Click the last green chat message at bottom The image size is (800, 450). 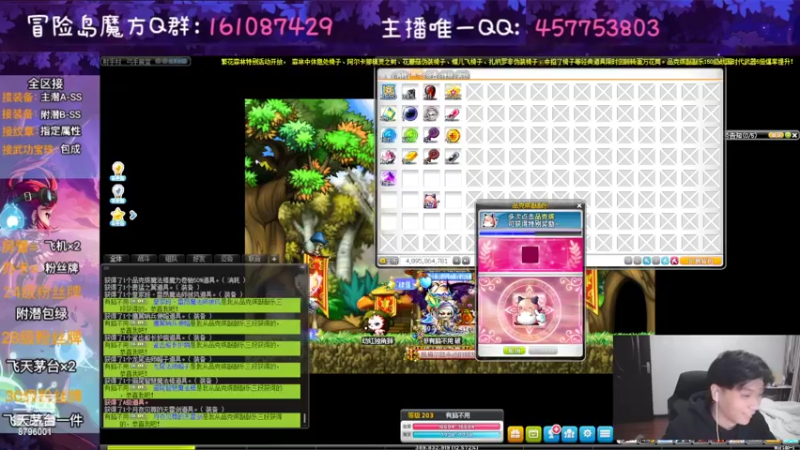click(x=202, y=420)
